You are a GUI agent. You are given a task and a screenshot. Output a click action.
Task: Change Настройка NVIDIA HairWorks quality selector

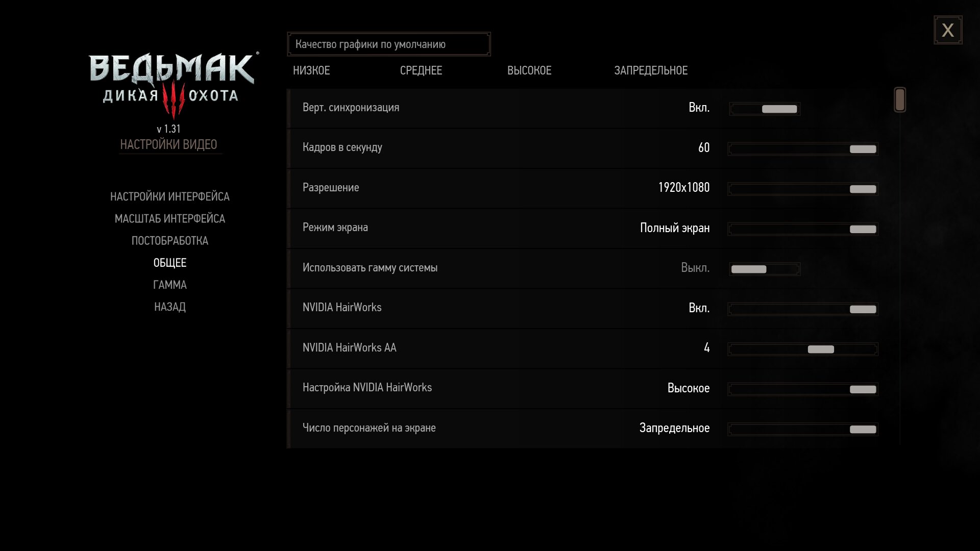pyautogui.click(x=803, y=389)
